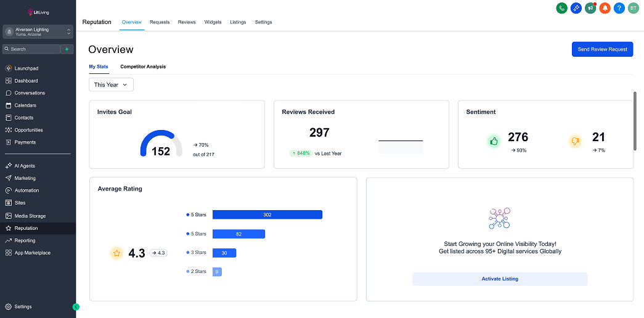Open Media Storage in the sidebar
This screenshot has width=644, height=318.
30,216
